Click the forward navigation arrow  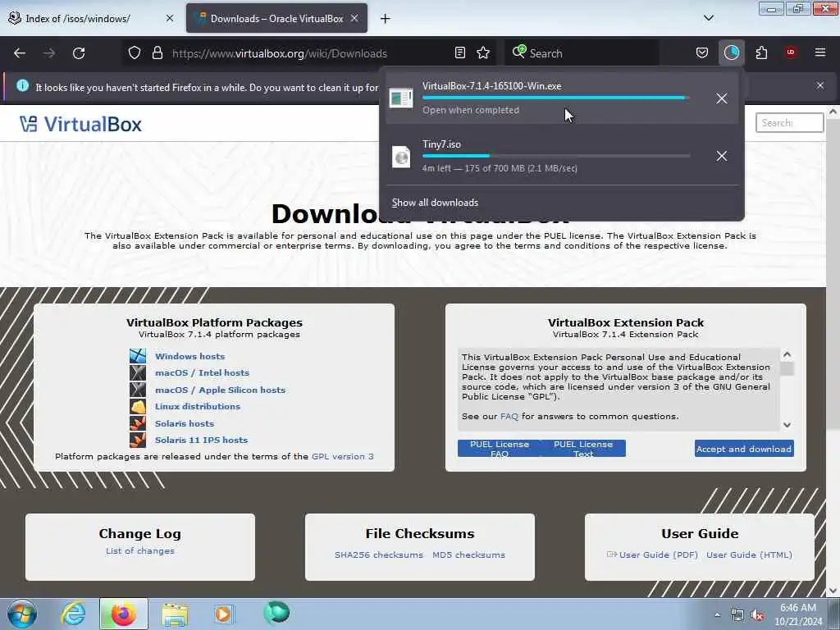49,53
